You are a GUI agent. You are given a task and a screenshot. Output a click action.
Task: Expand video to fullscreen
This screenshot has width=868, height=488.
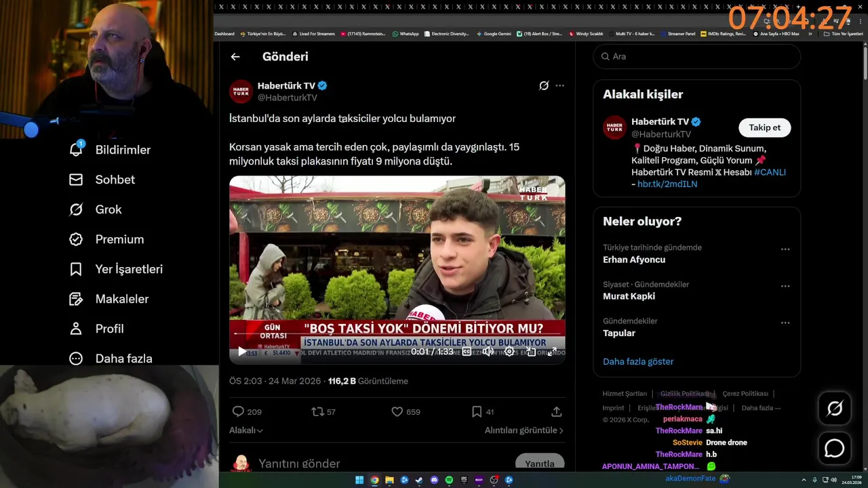(552, 352)
